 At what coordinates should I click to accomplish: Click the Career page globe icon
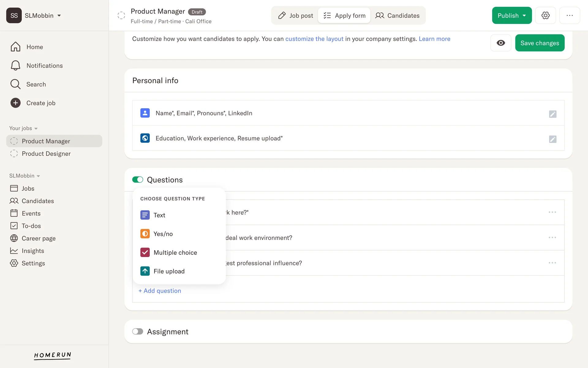(x=14, y=238)
